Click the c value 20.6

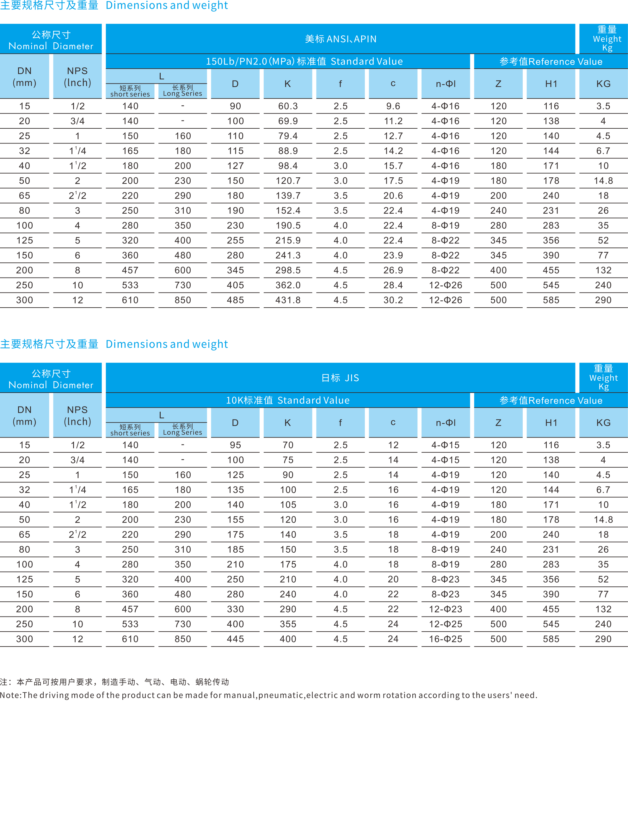(393, 196)
